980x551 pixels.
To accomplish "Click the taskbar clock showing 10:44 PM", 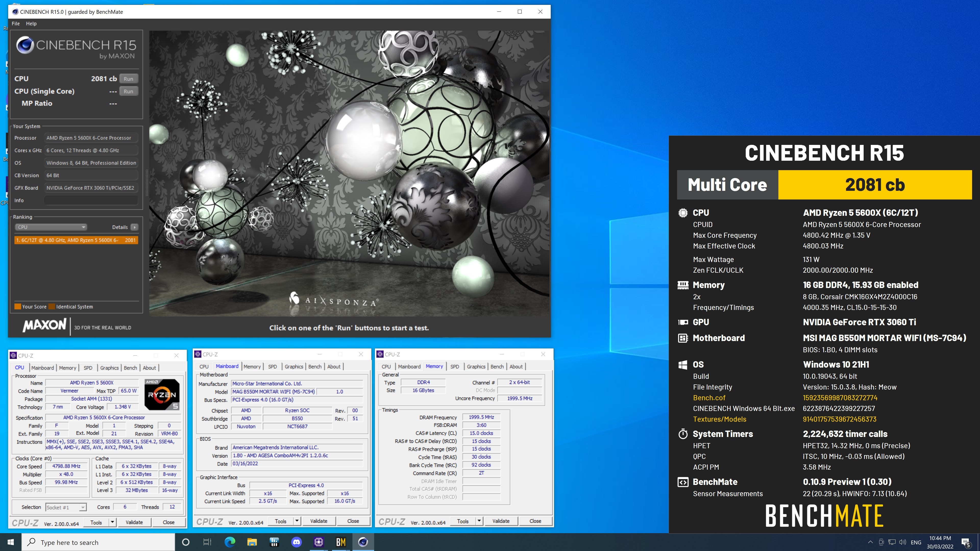I will 940,542.
